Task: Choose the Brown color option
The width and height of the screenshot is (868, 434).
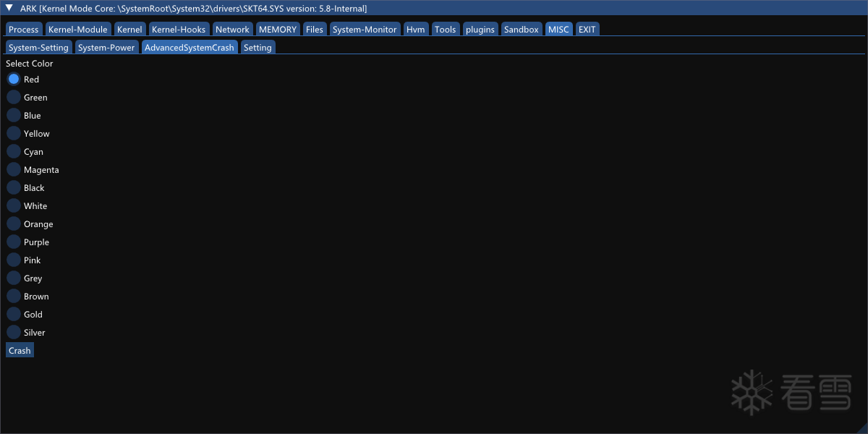Action: 14,296
